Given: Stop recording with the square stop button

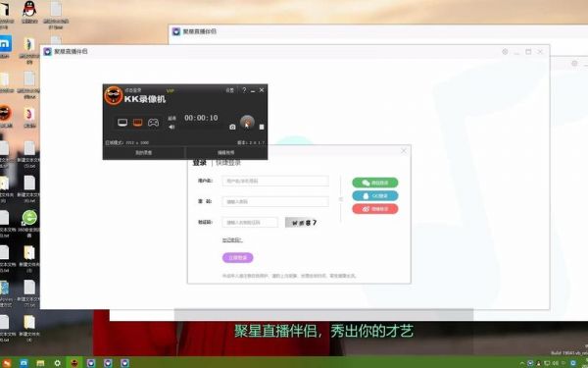Looking at the screenshot, I should [262, 127].
